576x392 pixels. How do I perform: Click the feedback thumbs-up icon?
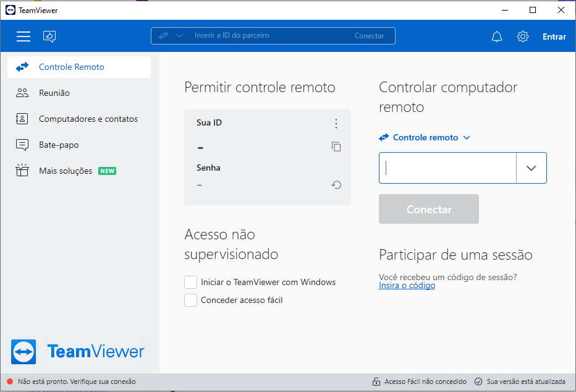pos(49,36)
